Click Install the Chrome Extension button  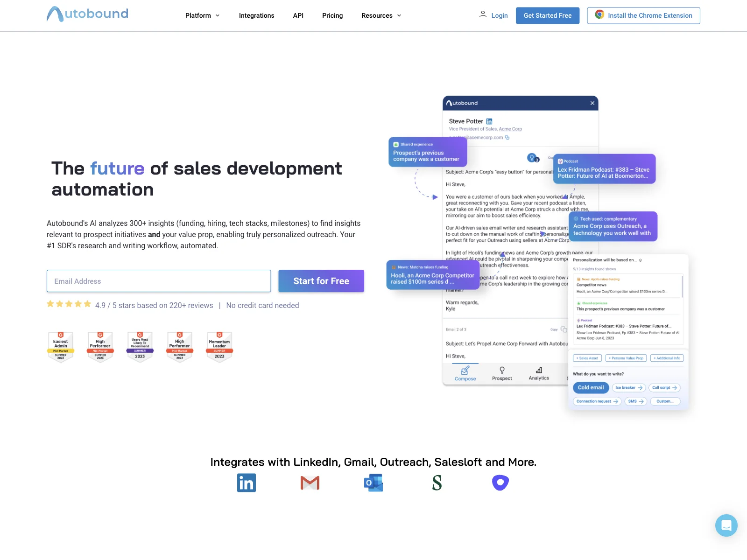coord(643,15)
